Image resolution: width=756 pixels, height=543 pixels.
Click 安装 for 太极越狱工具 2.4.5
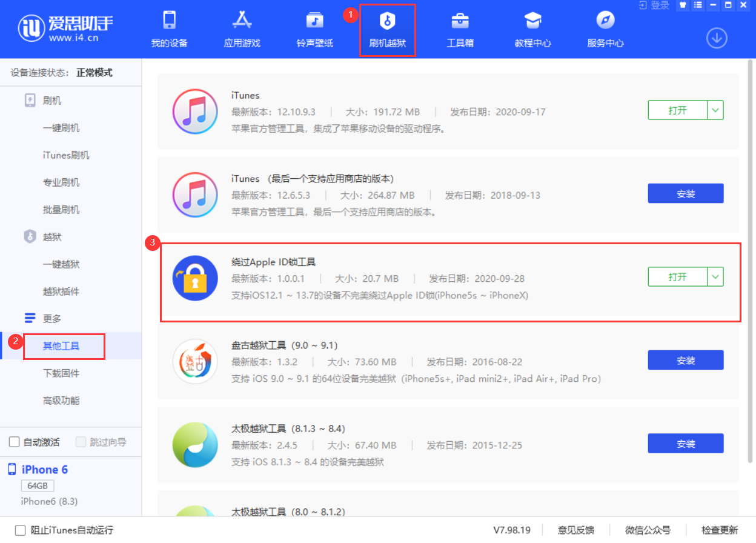point(686,444)
